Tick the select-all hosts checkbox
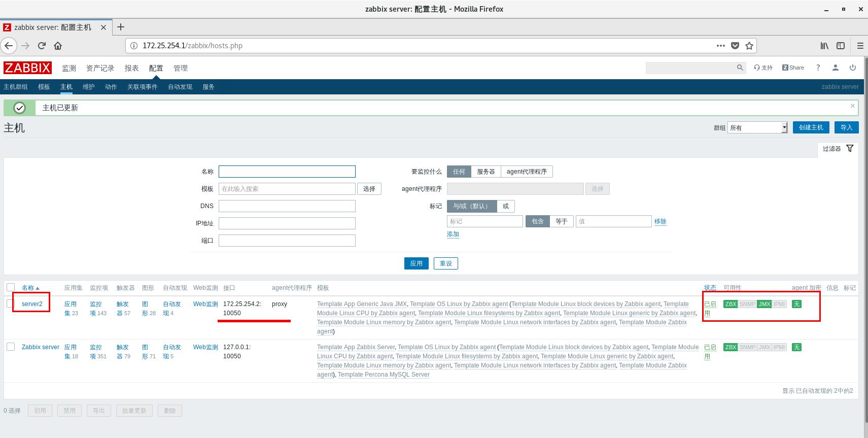Screen dimensions: 868x438 pos(11,287)
